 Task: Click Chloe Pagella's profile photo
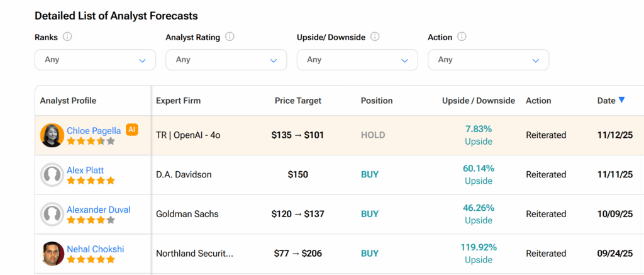pos(52,135)
